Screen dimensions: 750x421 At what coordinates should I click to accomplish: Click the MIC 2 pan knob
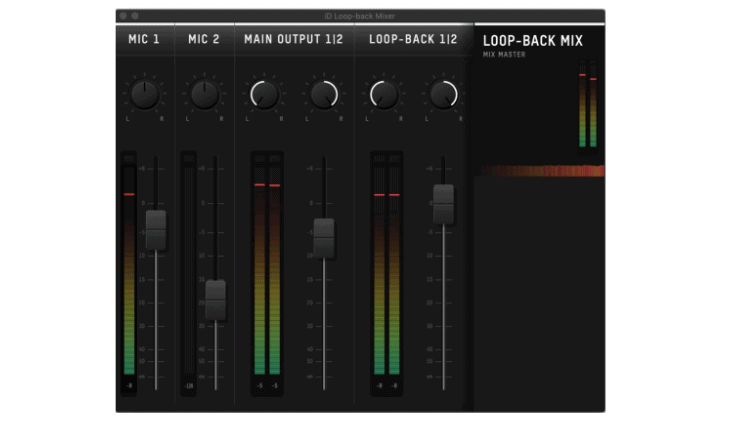click(204, 95)
